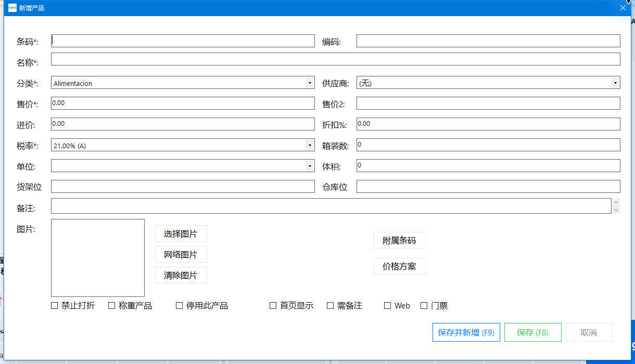Enable the 禁止打折 checkbox

(x=54, y=306)
